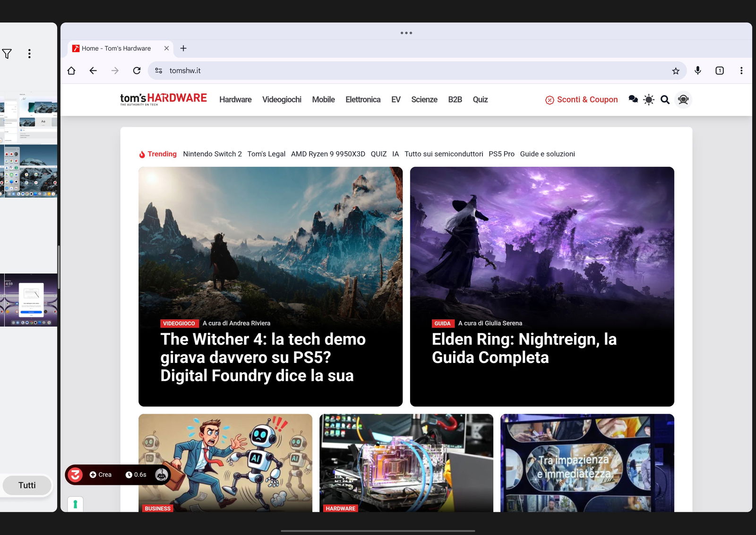
Task: Open Nintendo Switch 2 trending topic
Action: [x=212, y=154]
